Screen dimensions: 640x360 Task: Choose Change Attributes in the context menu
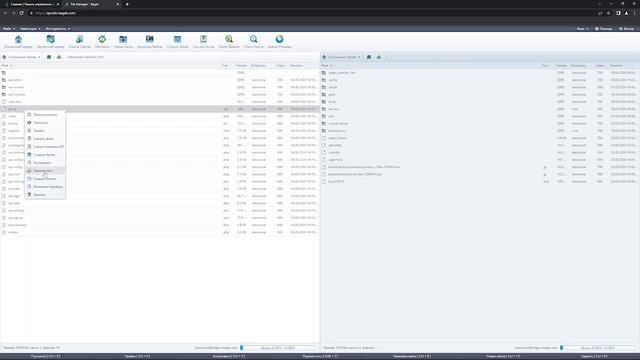(x=45, y=187)
